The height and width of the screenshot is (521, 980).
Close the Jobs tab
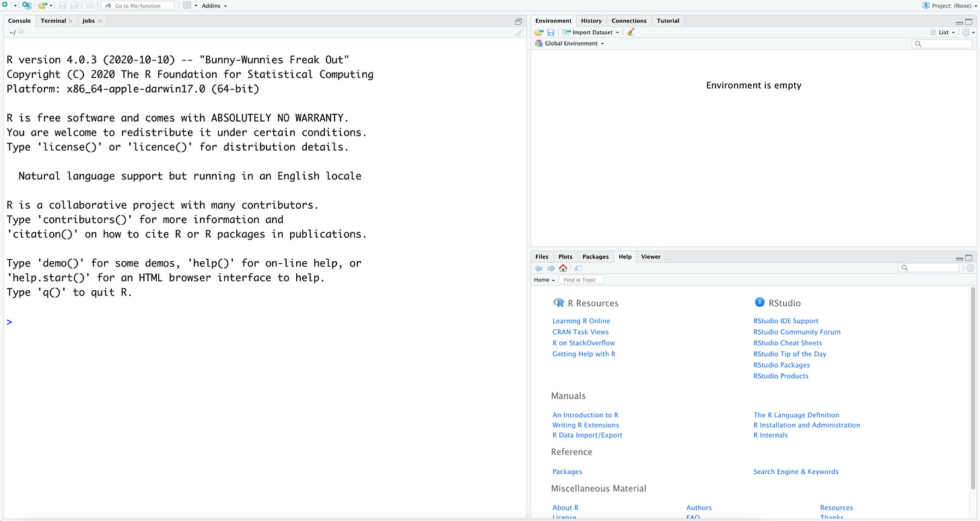pos(100,21)
